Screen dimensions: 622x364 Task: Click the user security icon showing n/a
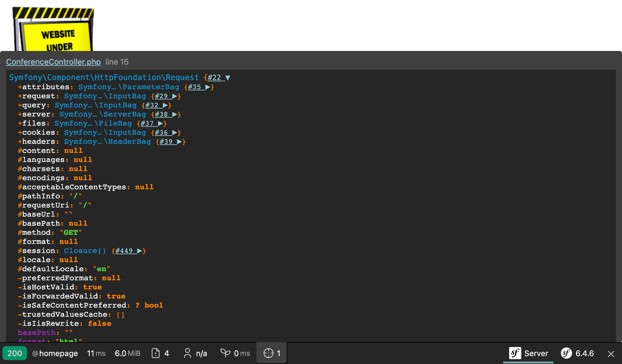pyautogui.click(x=188, y=353)
